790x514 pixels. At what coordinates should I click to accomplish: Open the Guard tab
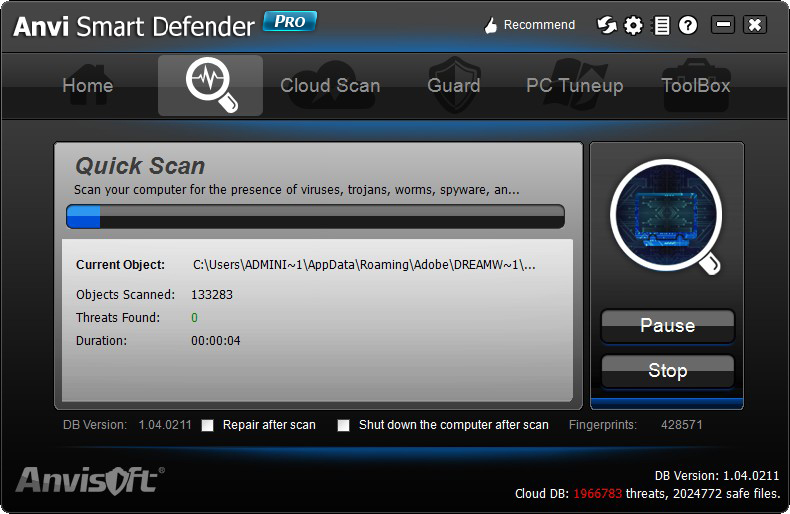click(x=453, y=85)
